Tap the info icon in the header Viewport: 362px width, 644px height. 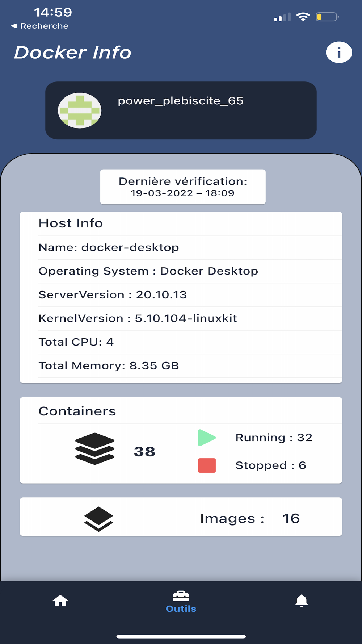(x=339, y=53)
